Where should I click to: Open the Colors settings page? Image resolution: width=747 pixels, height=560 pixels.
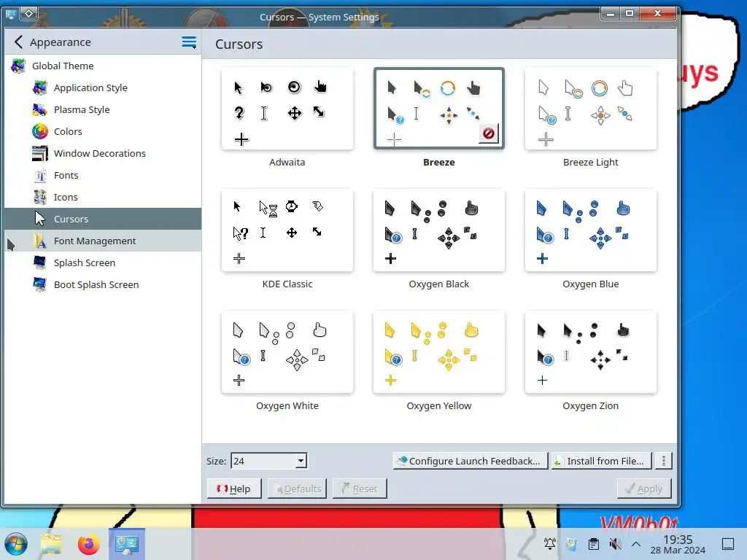pyautogui.click(x=103, y=131)
